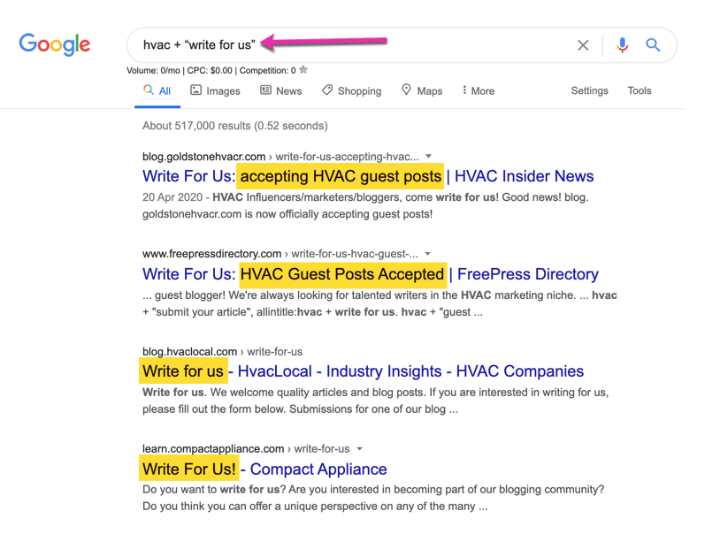Open Compact Appliance Write For Us link
This screenshot has width=709, height=542.
point(265,469)
